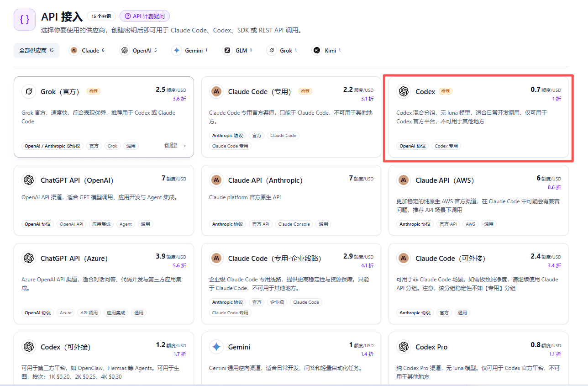Viewport: 588px width, 386px height.
Task: Click the 推荐 badge on Codex card
Action: point(445,91)
